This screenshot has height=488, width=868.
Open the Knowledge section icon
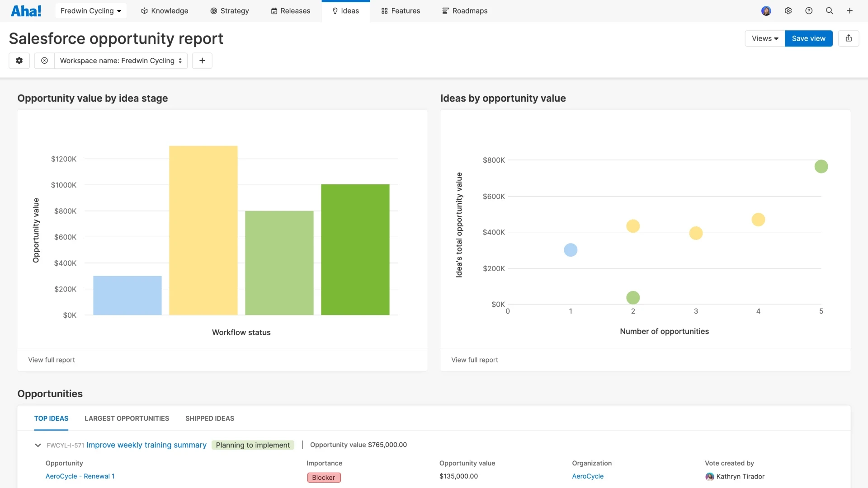pyautogui.click(x=144, y=10)
